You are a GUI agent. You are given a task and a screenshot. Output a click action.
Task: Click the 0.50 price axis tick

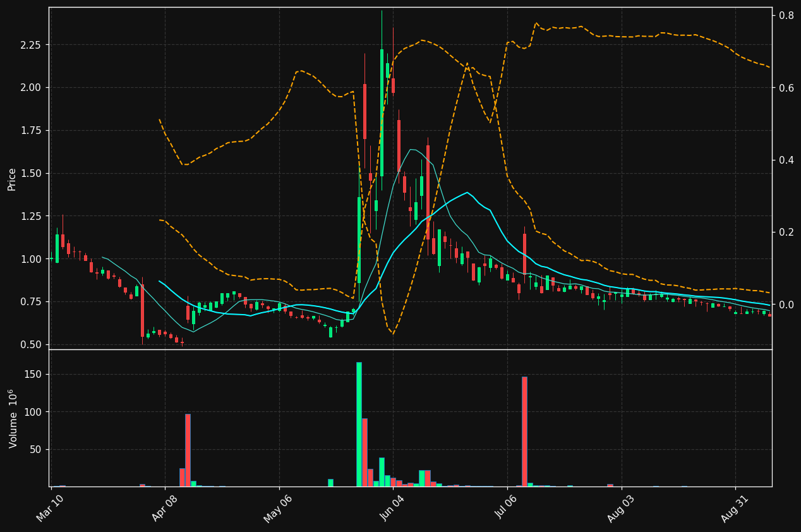(x=30, y=344)
